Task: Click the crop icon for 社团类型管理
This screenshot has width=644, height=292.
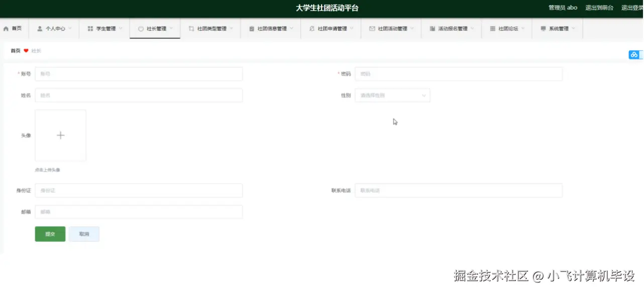Action: coord(191,29)
